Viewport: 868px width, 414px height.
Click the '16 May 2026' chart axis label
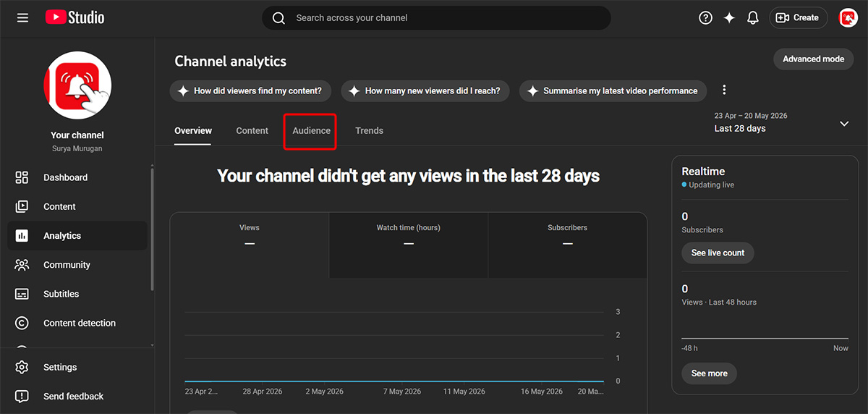click(x=542, y=392)
